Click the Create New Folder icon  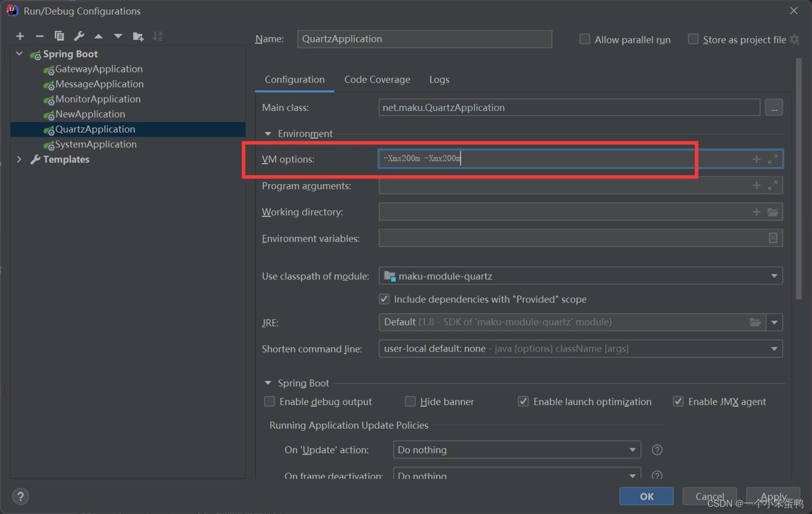coord(138,37)
